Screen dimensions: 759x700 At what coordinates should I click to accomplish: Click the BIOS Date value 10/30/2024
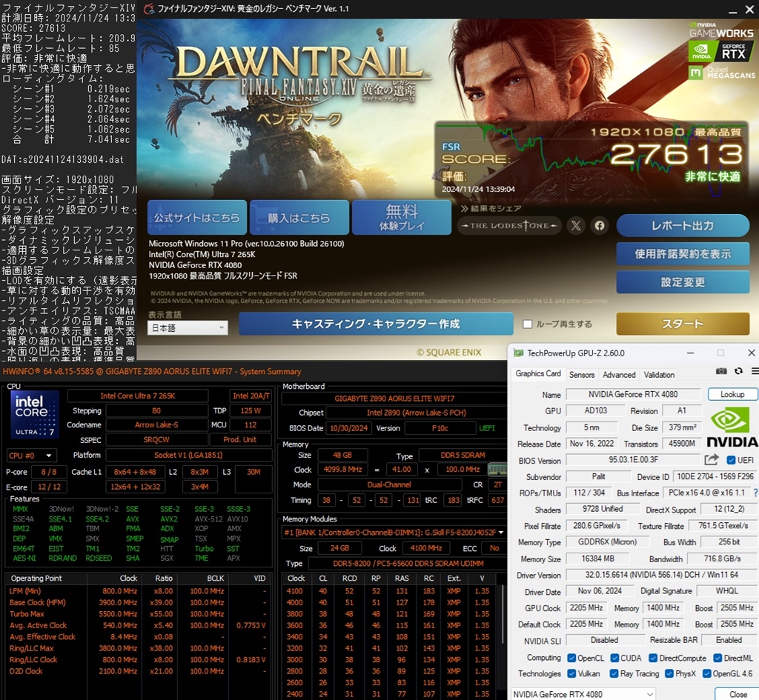348,428
